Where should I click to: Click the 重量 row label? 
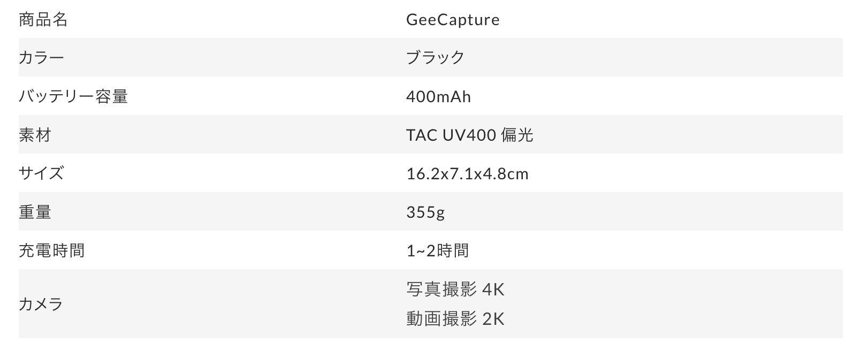click(x=35, y=212)
